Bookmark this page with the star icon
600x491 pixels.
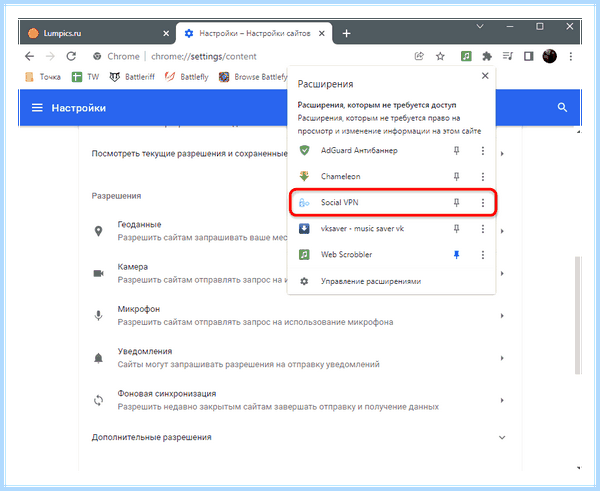[x=440, y=57]
